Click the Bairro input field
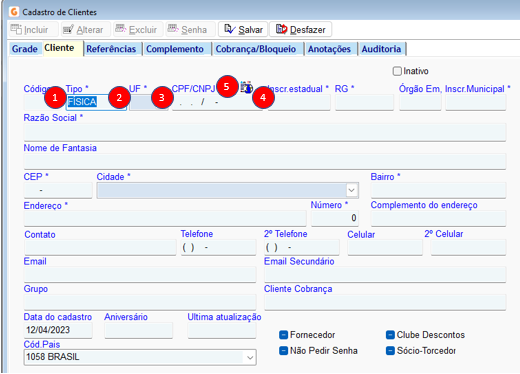The image size is (520, 374). click(438, 190)
